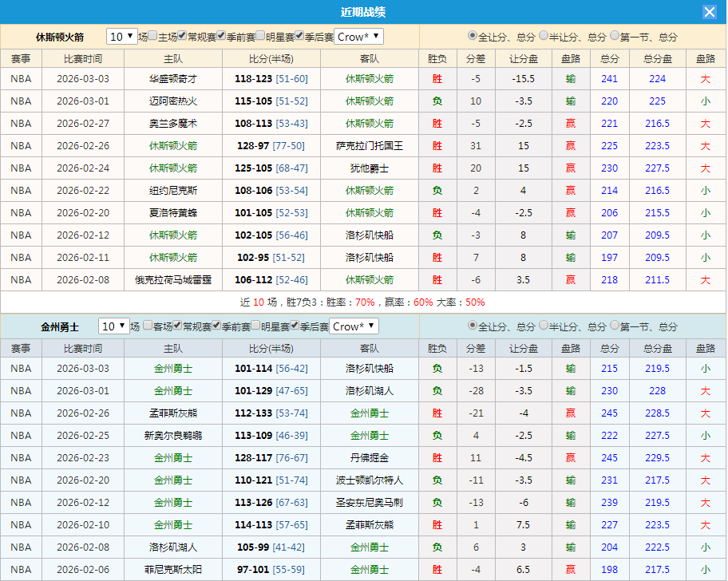
Task: Click the 赛事 column header in the Warriors table
Action: (21, 347)
